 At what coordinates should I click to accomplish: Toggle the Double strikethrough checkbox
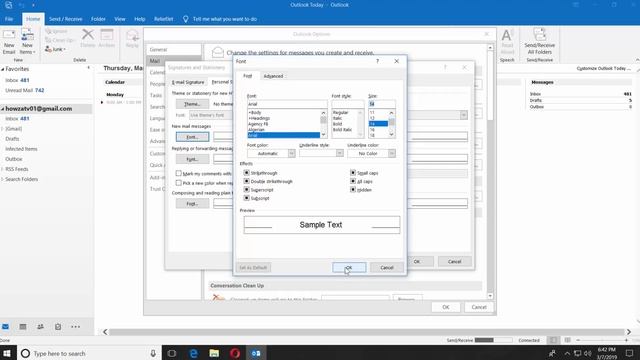247,181
